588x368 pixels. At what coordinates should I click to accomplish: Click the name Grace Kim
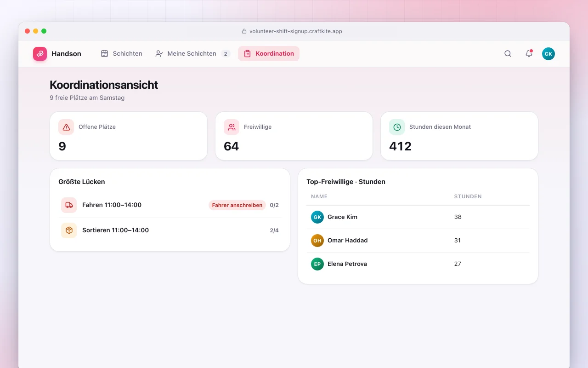(x=342, y=217)
